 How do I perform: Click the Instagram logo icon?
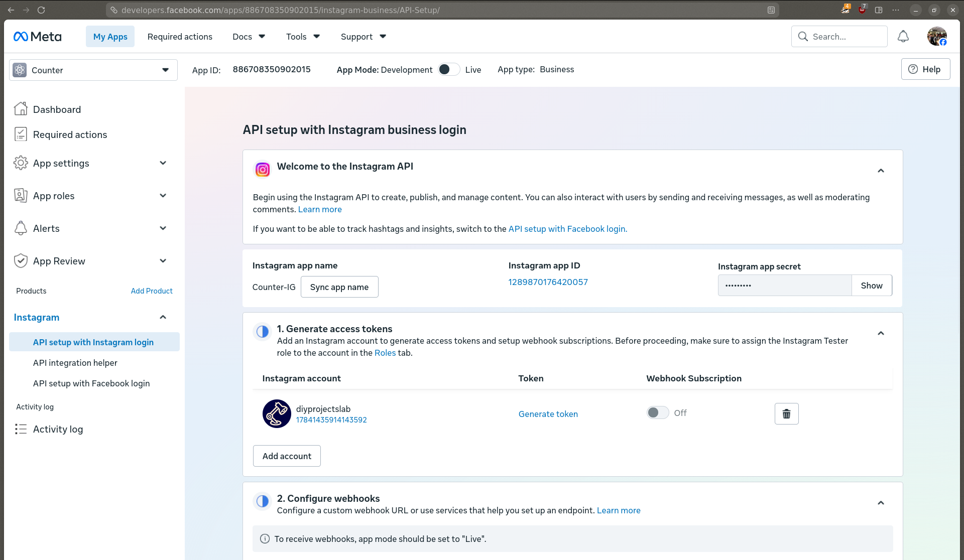point(262,170)
